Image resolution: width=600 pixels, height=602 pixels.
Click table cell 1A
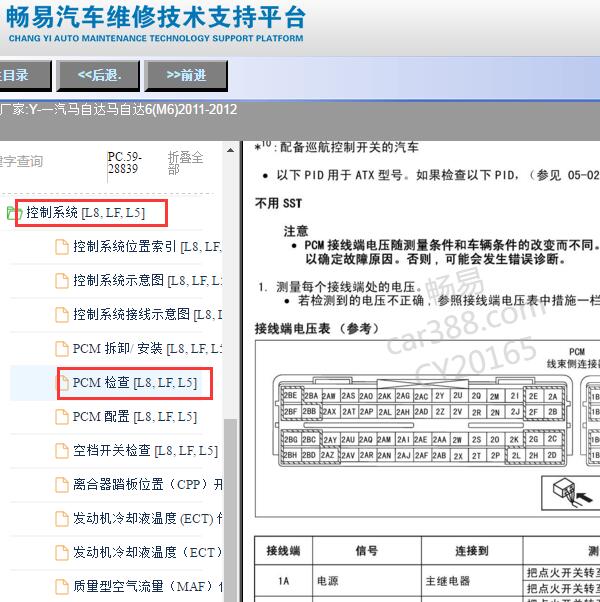(284, 581)
